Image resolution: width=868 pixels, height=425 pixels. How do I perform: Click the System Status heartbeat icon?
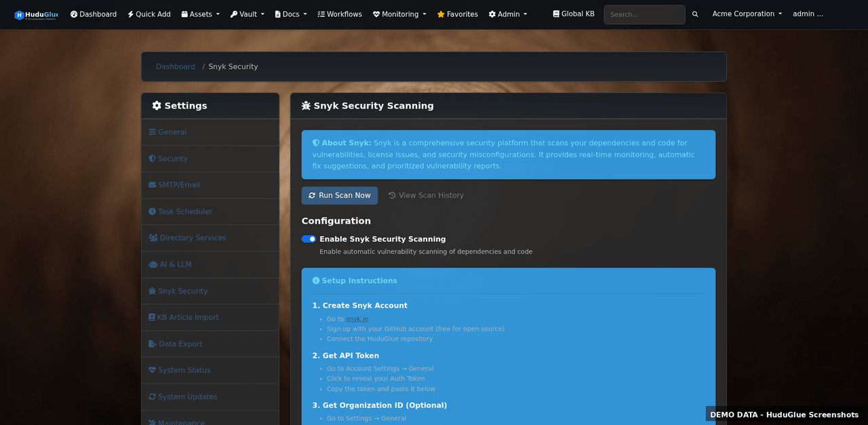153,370
